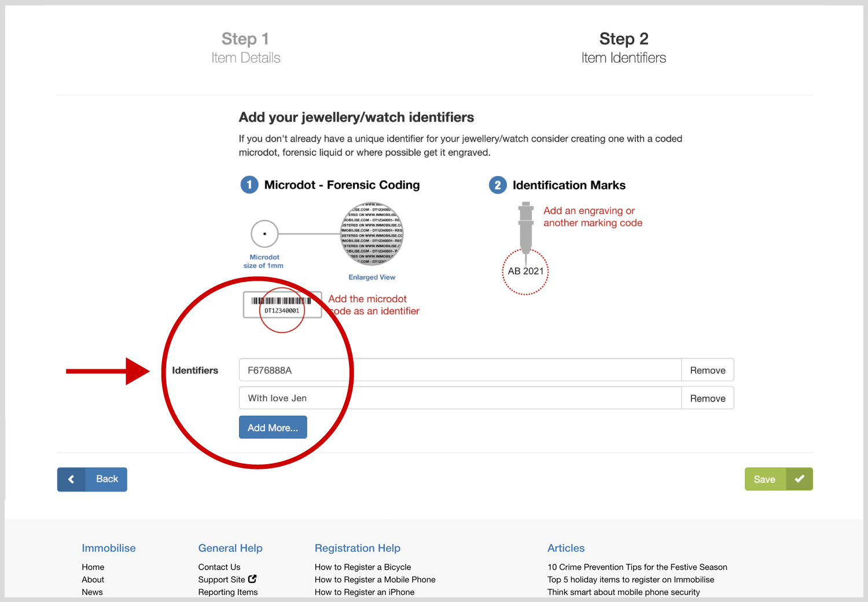Click the Save checkmark icon

[799, 479]
